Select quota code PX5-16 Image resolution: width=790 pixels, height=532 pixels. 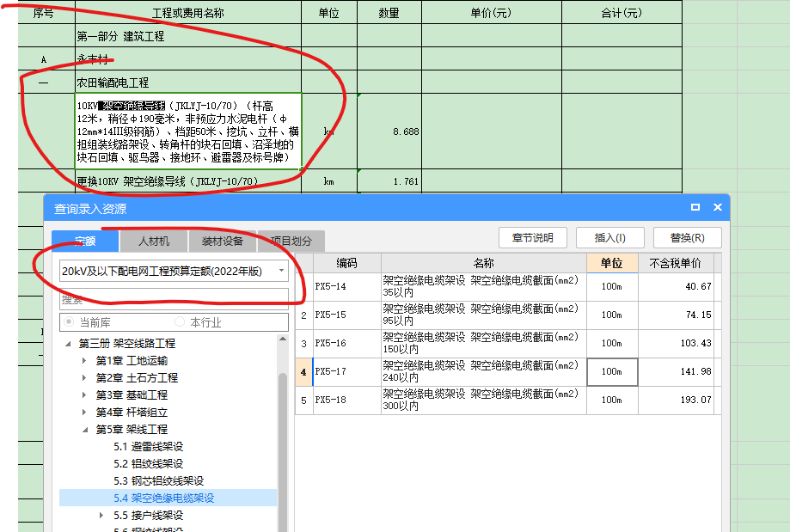coord(346,343)
